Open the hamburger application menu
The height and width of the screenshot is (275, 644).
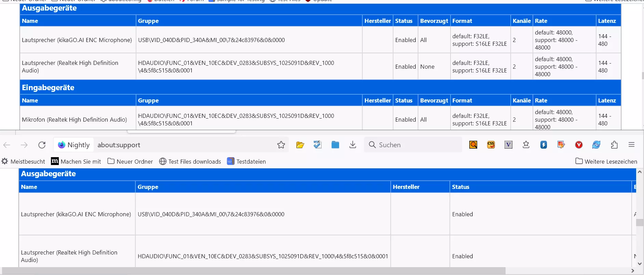631,145
